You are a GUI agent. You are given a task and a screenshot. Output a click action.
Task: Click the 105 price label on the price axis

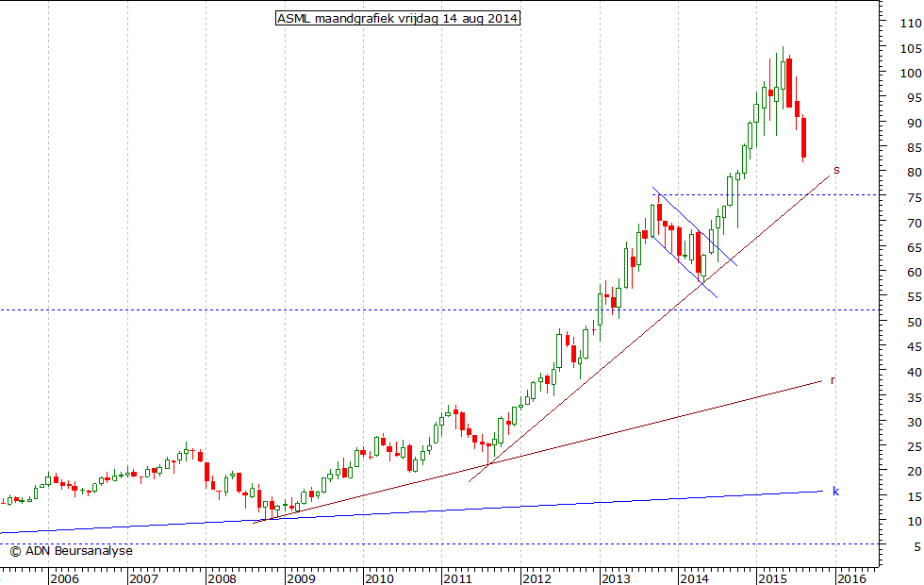tap(911, 49)
